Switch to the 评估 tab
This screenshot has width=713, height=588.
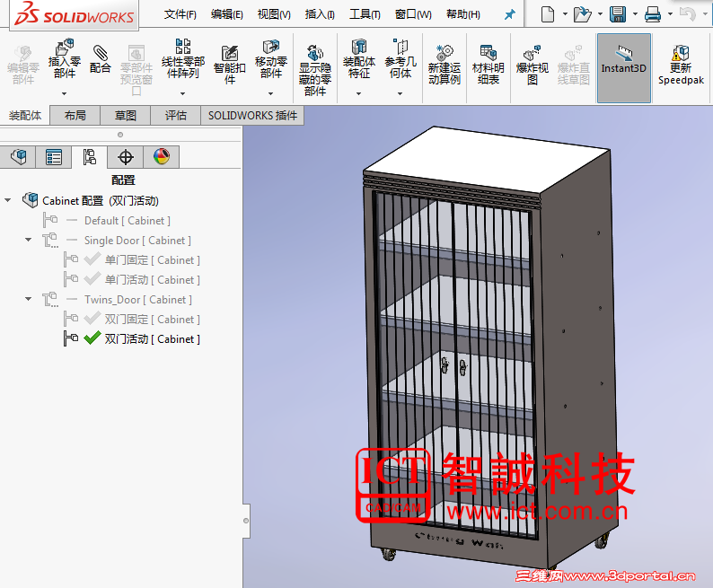click(175, 116)
